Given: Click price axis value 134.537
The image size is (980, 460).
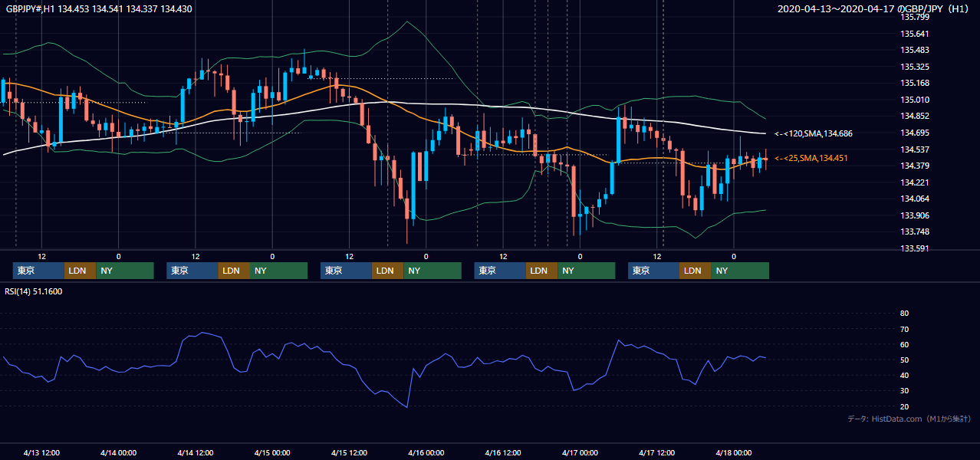Looking at the screenshot, I should pos(915,149).
